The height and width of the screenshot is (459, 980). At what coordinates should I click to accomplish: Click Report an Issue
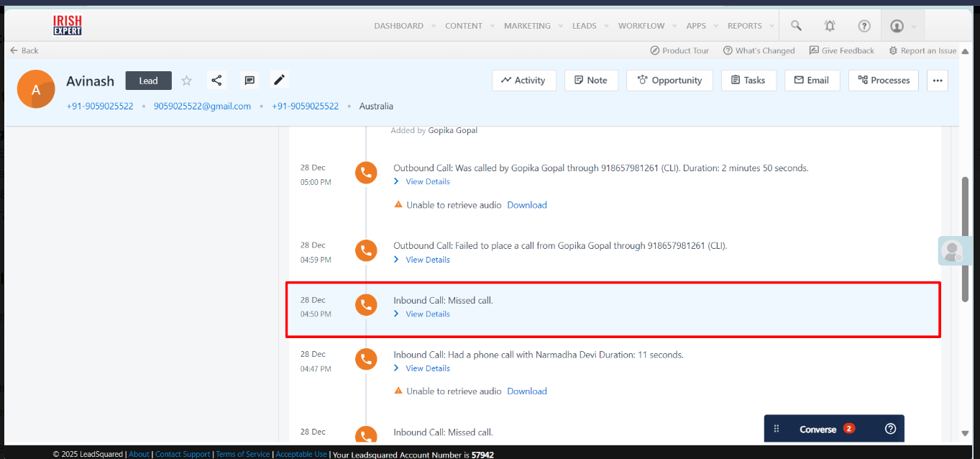coord(922,50)
